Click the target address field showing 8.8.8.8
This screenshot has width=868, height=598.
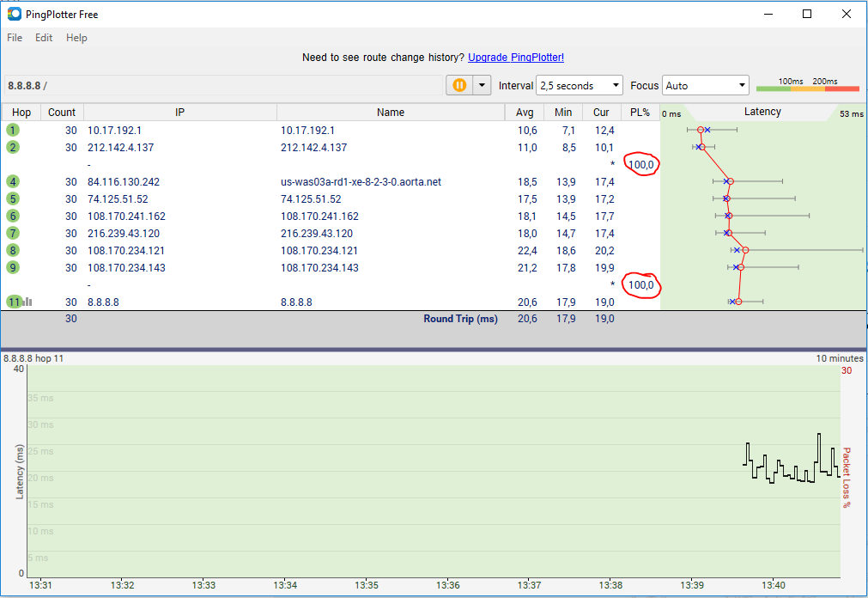pos(224,85)
